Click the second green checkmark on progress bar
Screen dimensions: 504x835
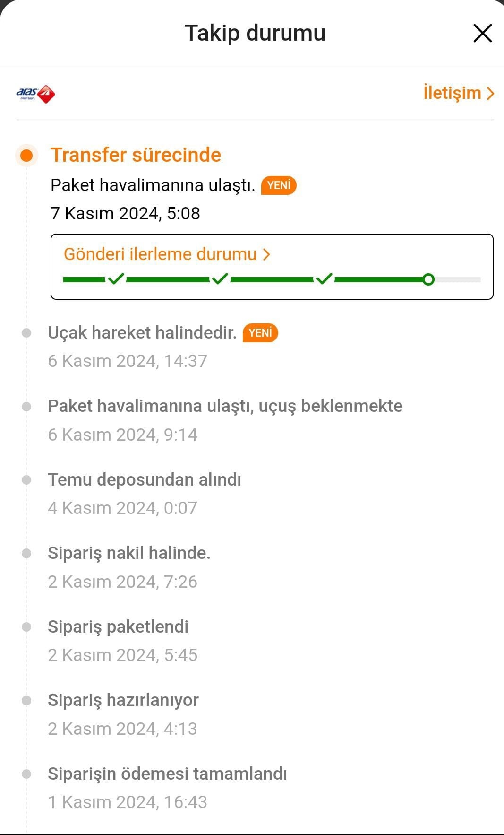click(220, 279)
